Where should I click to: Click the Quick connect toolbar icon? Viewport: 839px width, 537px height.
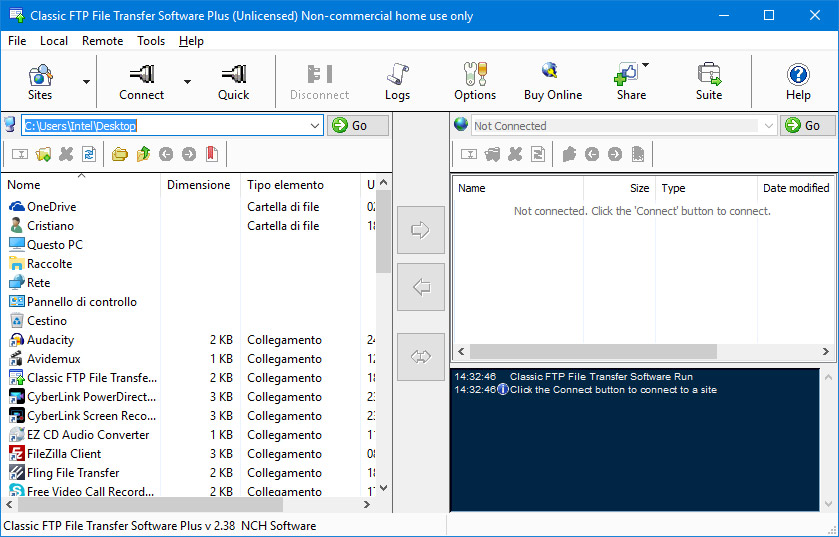click(233, 80)
